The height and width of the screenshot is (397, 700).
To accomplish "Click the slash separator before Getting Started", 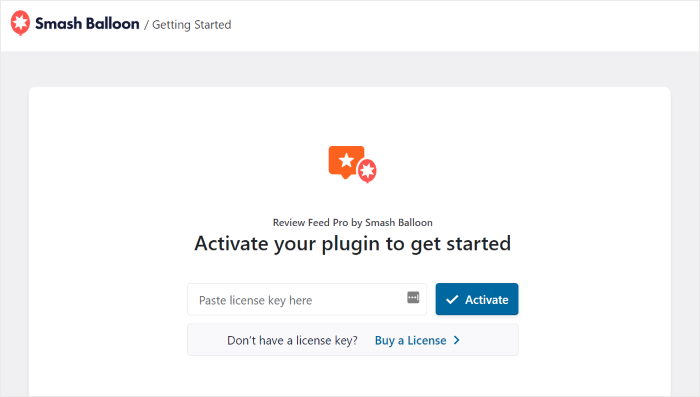I will [146, 25].
